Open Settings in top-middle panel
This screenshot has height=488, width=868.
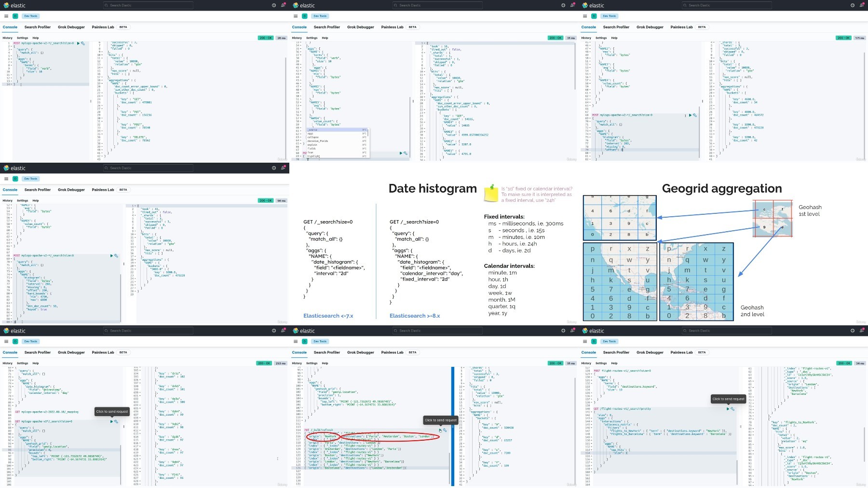[x=312, y=38]
